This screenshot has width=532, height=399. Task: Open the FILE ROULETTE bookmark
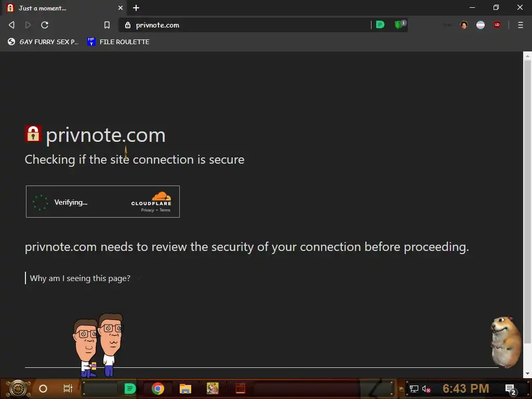(118, 42)
